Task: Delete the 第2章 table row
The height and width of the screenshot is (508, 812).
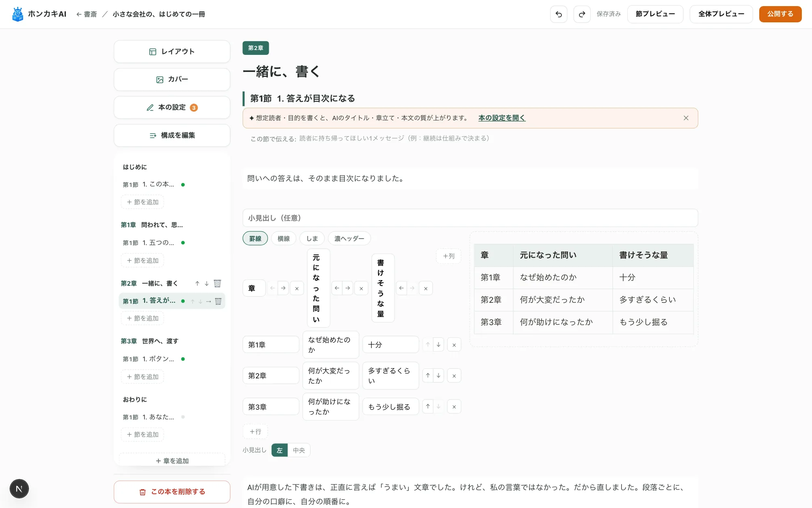Action: [454, 376]
